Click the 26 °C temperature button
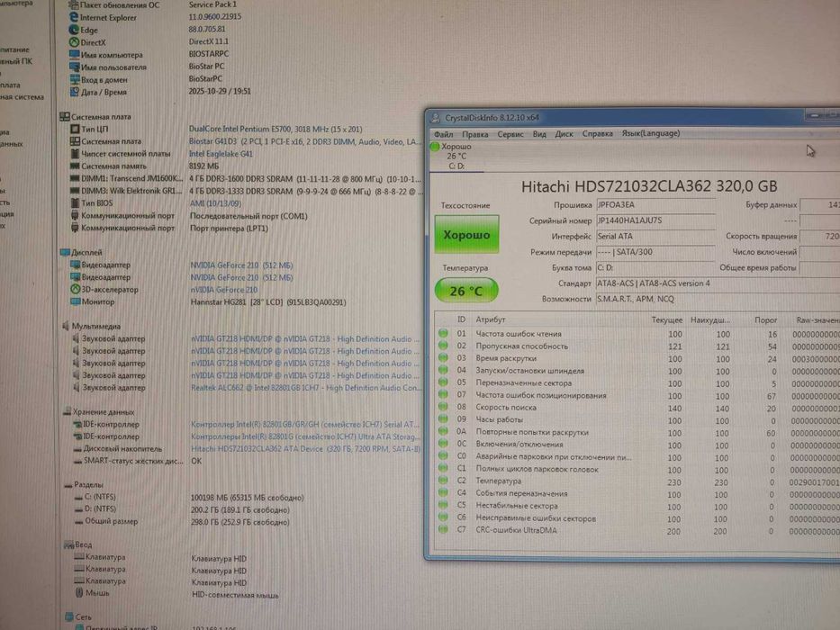 point(466,291)
